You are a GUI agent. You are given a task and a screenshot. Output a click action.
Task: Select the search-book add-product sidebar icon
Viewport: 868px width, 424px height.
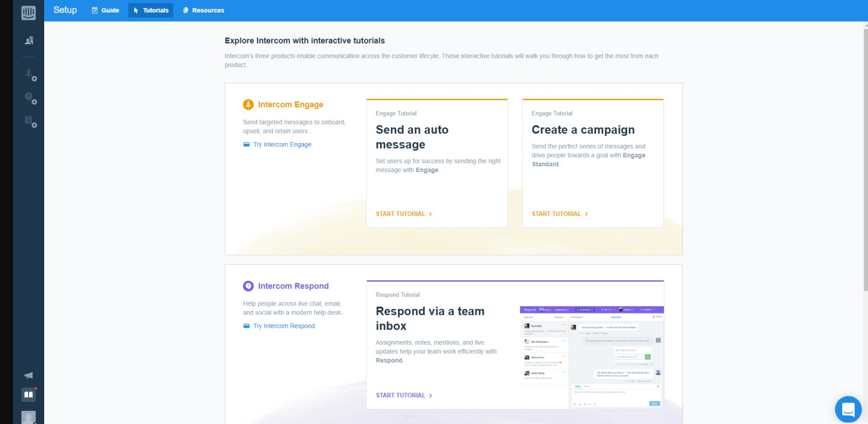pyautogui.click(x=30, y=121)
